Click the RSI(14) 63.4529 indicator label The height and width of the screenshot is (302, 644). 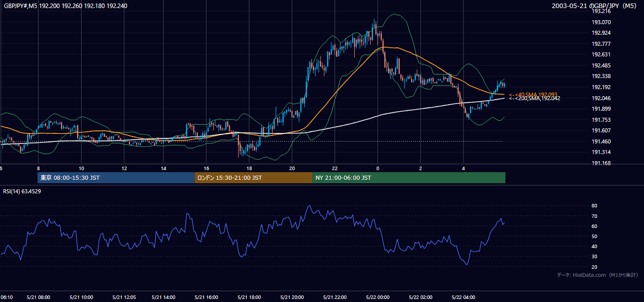click(x=22, y=191)
